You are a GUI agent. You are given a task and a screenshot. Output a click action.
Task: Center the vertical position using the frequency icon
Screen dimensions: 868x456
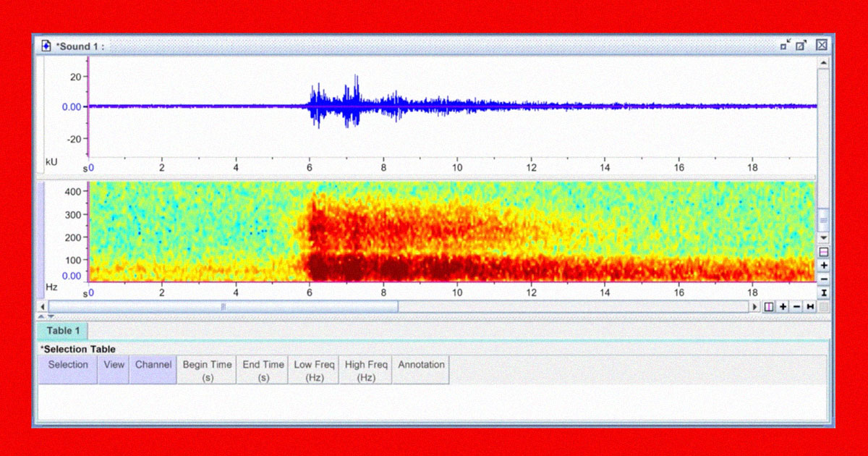point(823,252)
